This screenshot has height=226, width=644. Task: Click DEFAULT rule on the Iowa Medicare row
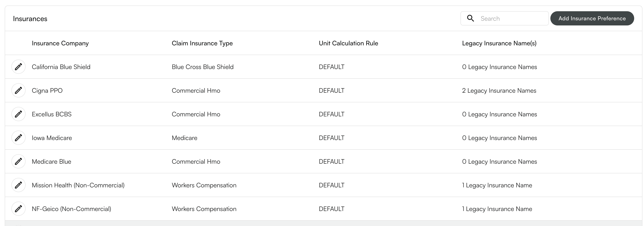point(331,138)
